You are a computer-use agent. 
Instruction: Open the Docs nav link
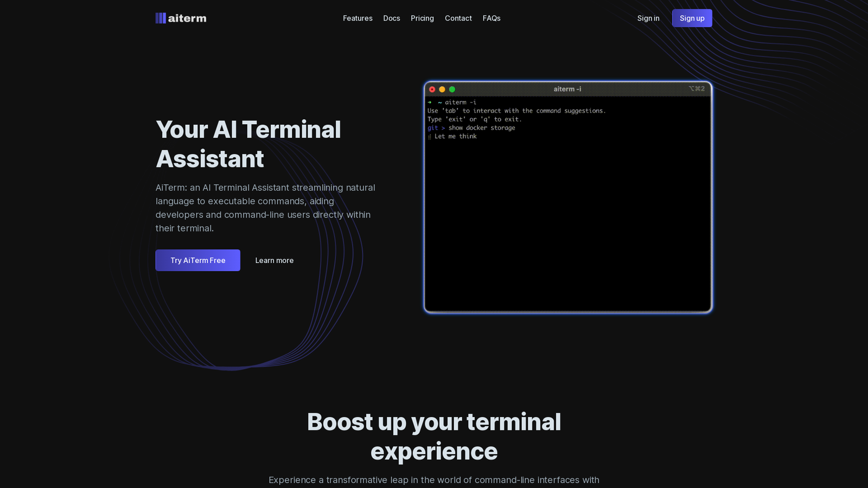click(x=392, y=18)
